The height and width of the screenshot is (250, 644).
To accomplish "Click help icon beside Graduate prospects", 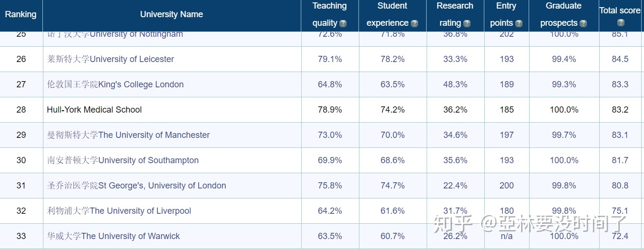I will coord(583,23).
